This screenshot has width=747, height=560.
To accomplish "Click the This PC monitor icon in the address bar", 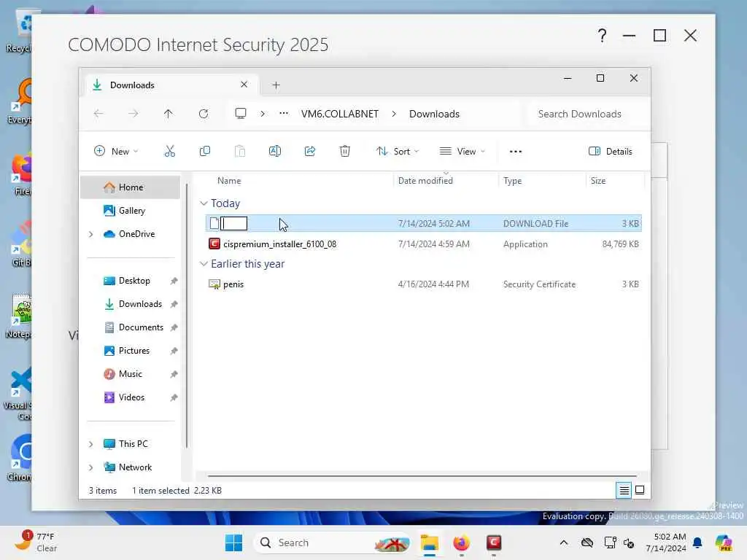I will point(241,113).
